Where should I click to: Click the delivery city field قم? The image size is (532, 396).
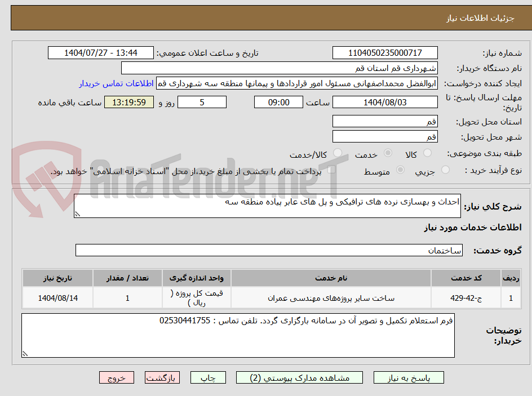[385, 137]
